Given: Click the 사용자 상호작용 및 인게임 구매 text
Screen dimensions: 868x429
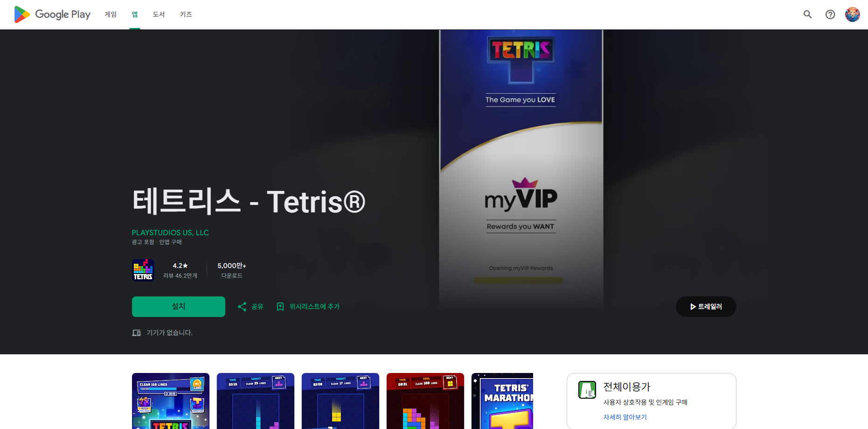Looking at the screenshot, I should coord(646,402).
